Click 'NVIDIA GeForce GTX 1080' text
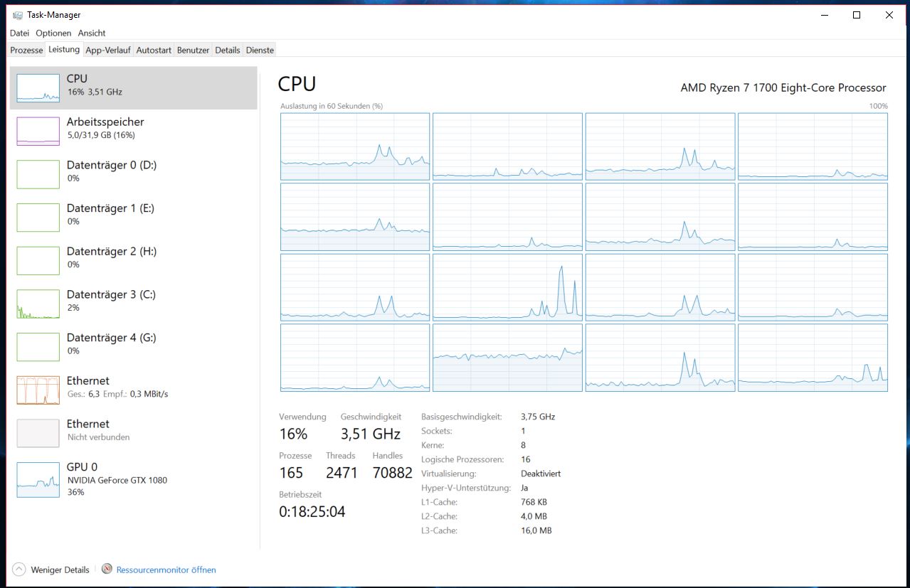This screenshot has width=910, height=588. (117, 480)
